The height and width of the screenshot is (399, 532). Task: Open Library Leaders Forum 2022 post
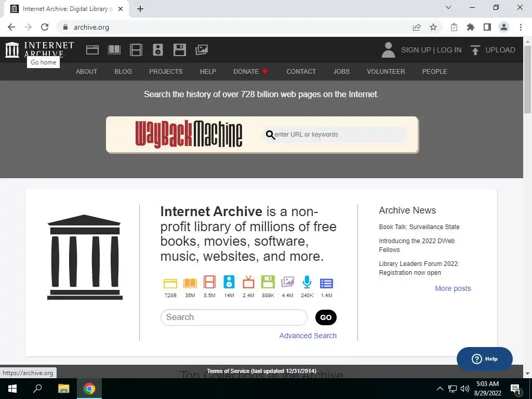coord(419,268)
